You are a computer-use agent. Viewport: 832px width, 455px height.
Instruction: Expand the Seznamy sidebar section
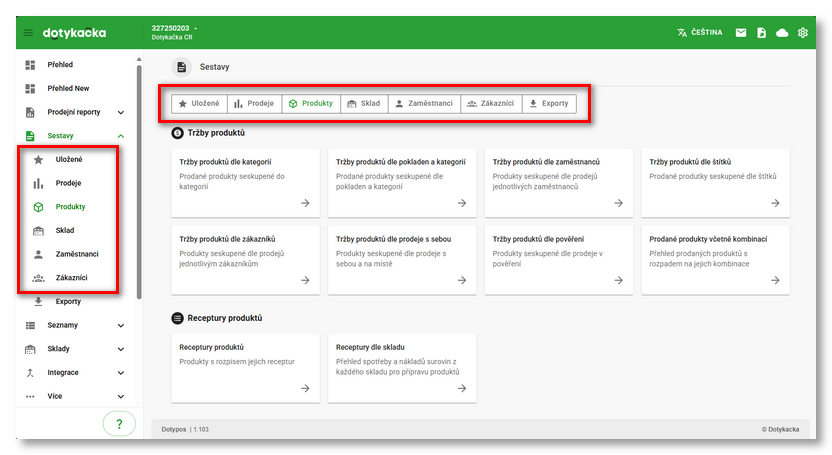pos(121,325)
